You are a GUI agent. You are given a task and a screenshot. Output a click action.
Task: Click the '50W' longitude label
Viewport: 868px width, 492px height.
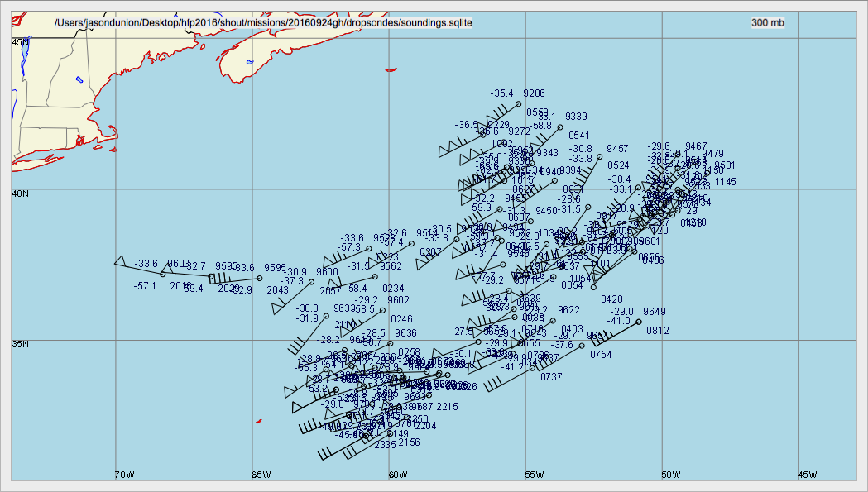[x=671, y=475]
